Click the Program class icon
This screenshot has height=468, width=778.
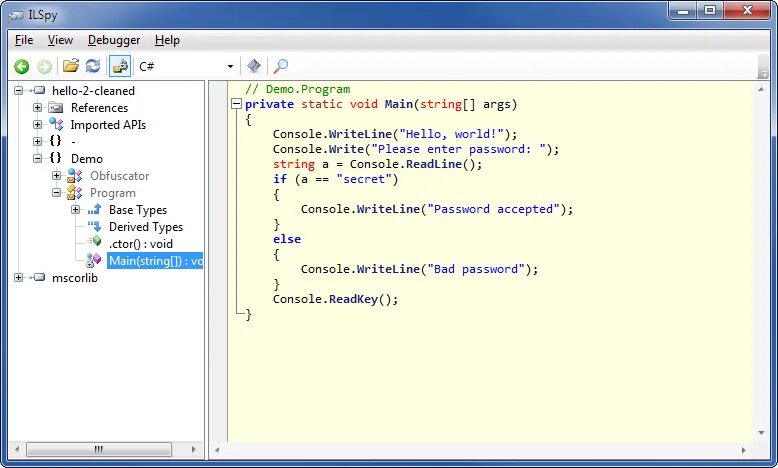click(x=75, y=192)
